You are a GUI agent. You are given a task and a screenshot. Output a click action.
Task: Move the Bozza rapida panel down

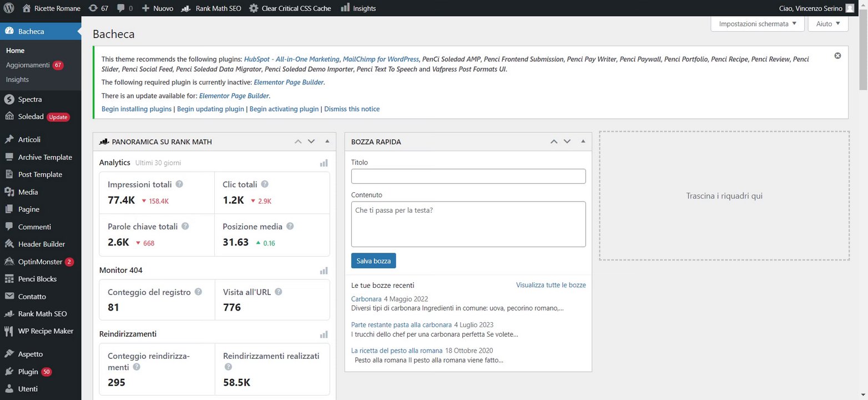point(567,142)
